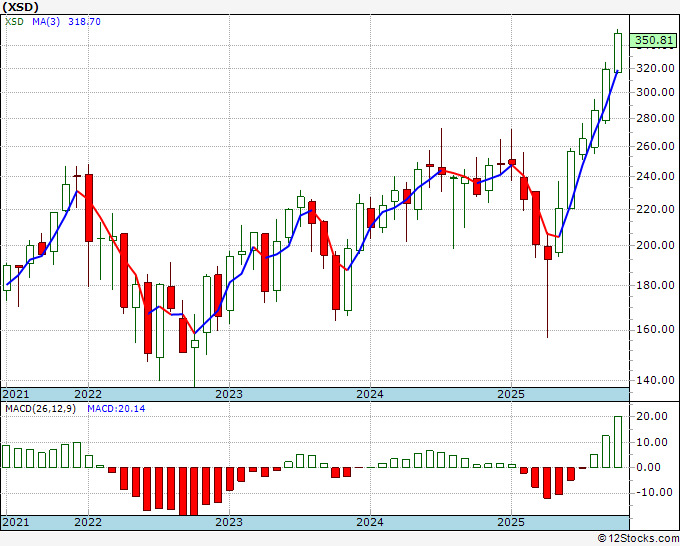
Task: Click 2021 on the price chart timeline
Action: 16,394
